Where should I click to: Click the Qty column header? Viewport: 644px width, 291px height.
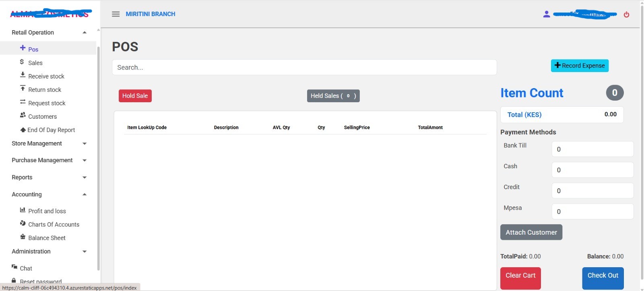pyautogui.click(x=321, y=128)
